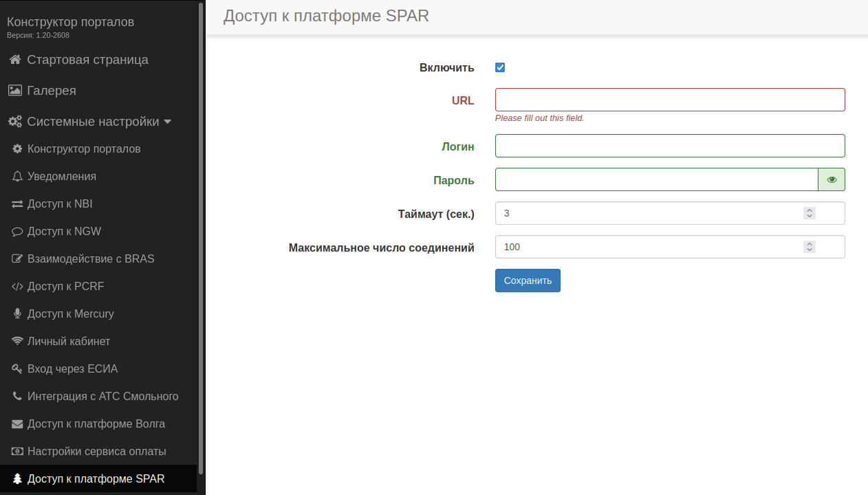The image size is (868, 495).
Task: Click the picture icon beside Галерея
Action: (14, 91)
